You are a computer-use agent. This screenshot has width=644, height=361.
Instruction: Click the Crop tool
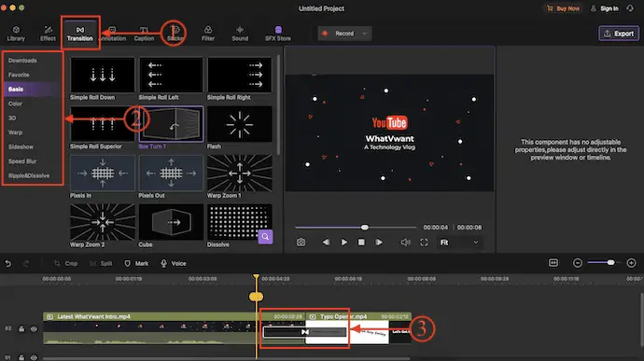(x=65, y=263)
